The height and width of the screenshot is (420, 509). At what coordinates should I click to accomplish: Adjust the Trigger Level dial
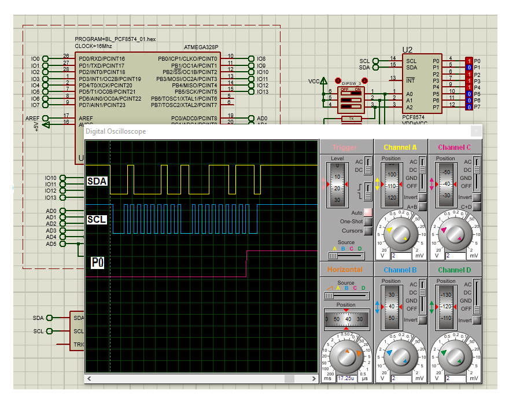337,184
